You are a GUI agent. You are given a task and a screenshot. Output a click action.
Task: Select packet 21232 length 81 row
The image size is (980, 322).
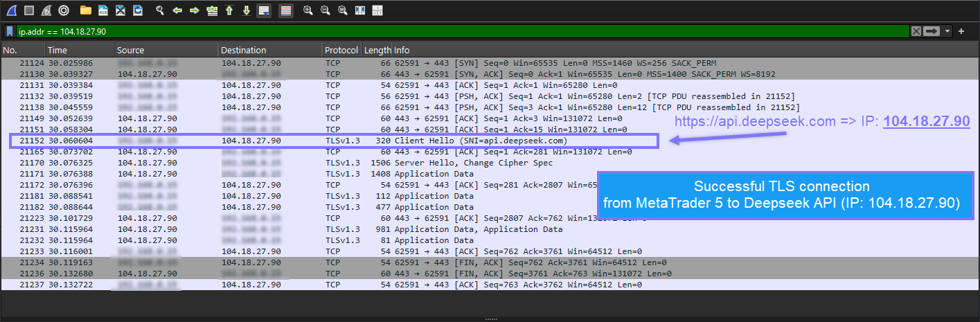coord(490,240)
